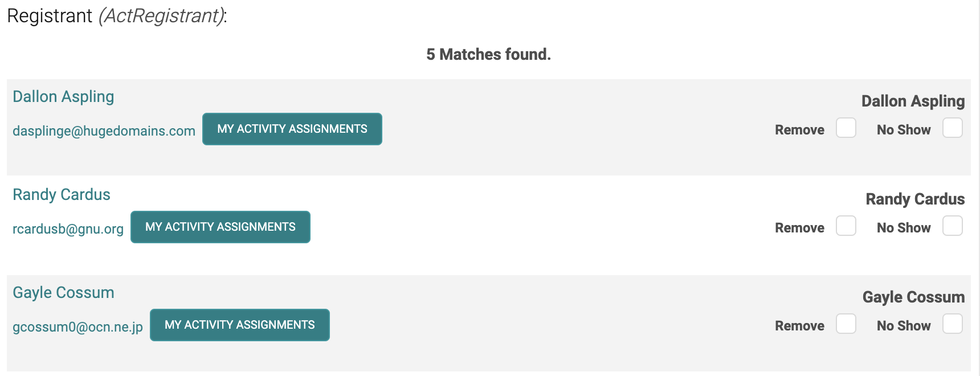
Task: Click the Registrant ActRegistrant heading
Action: tap(117, 16)
